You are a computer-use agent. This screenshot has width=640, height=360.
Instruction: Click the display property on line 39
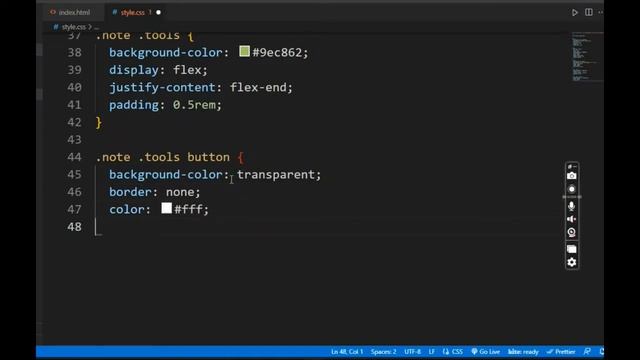pyautogui.click(x=133, y=70)
